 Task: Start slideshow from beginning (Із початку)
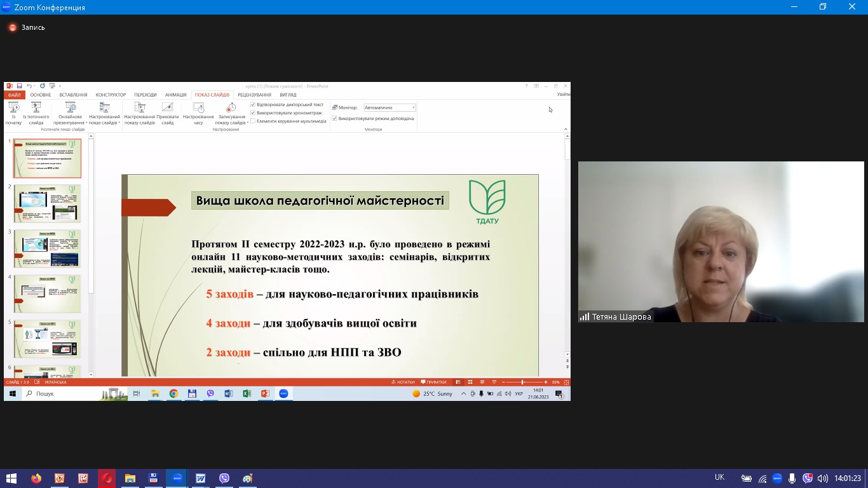click(x=13, y=113)
